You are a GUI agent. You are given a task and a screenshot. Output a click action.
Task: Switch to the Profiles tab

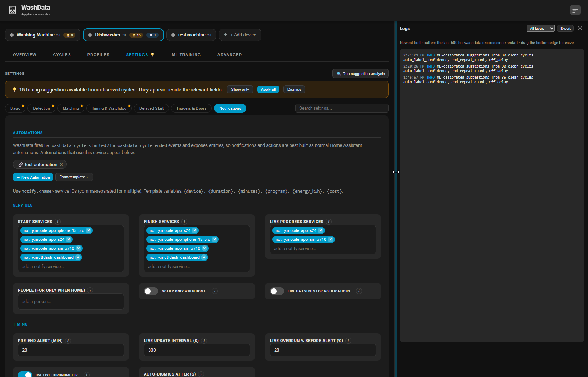(x=98, y=55)
